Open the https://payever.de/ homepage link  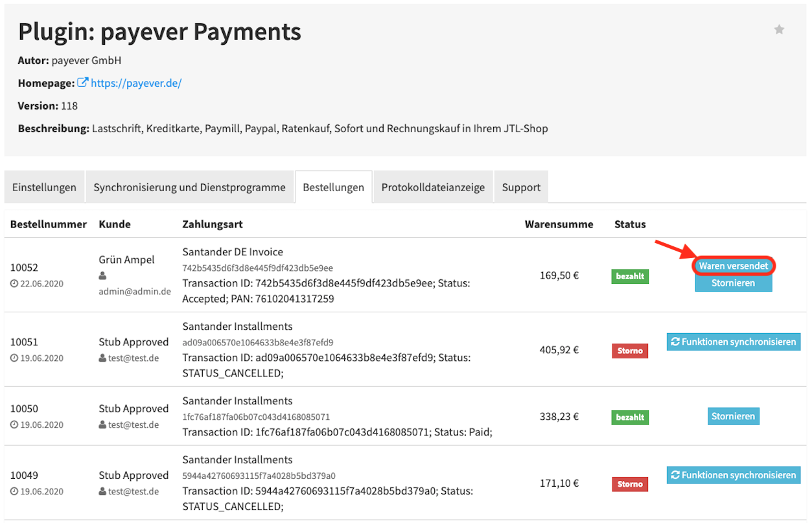tap(136, 83)
